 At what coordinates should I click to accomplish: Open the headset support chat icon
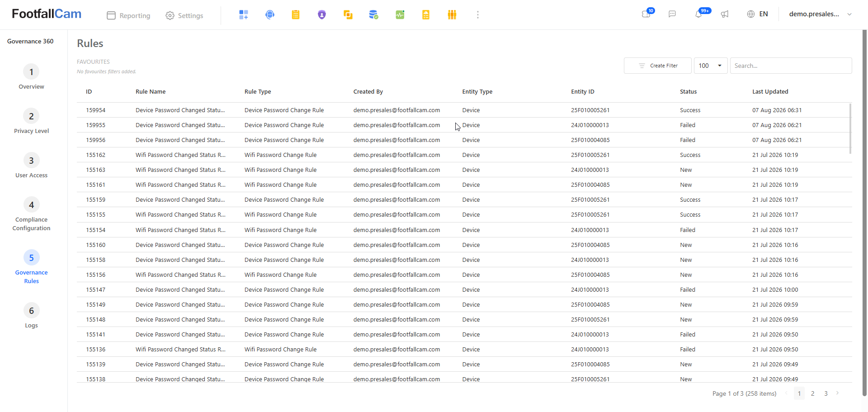pyautogui.click(x=270, y=15)
